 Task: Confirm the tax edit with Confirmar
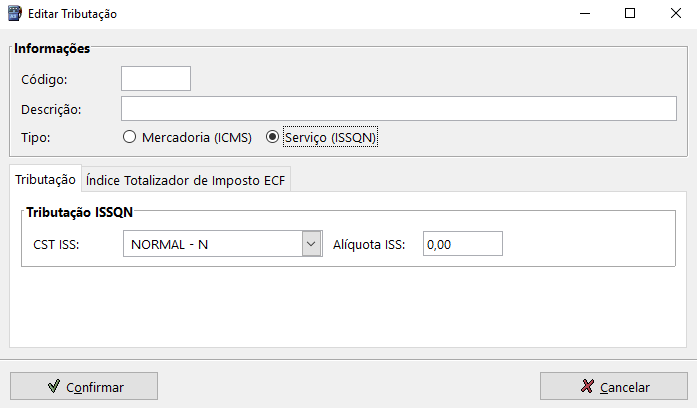(84, 386)
